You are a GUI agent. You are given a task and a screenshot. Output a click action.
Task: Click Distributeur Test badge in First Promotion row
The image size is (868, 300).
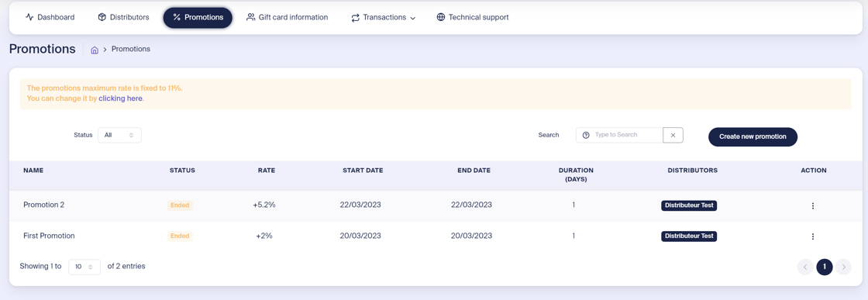(x=689, y=236)
